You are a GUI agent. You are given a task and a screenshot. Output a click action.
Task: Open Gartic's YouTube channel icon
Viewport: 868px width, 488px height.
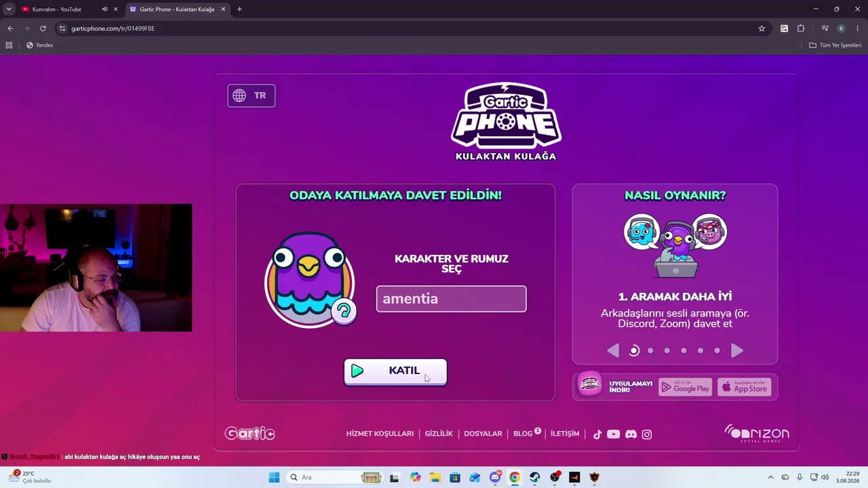[614, 434]
